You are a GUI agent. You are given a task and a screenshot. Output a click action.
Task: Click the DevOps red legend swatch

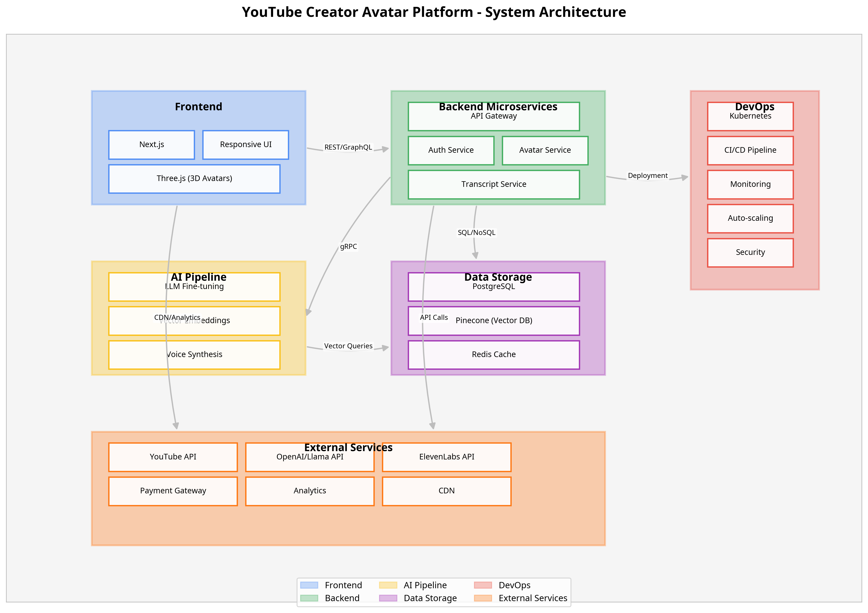click(483, 585)
